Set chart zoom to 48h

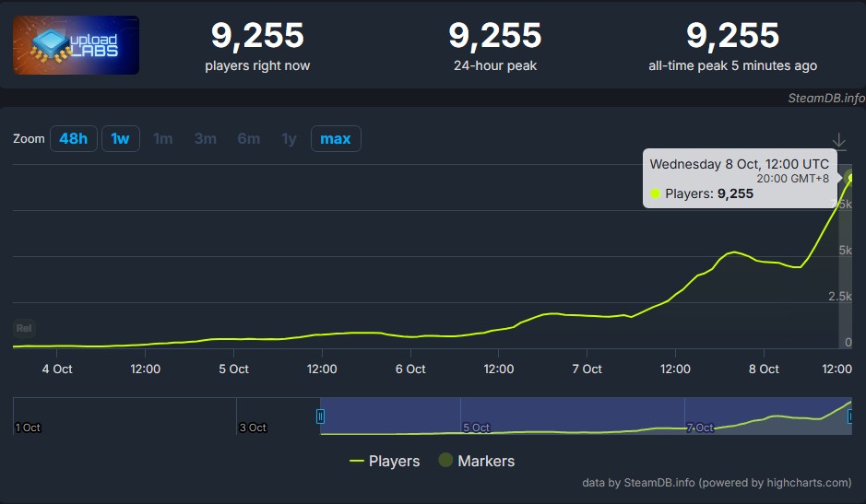[x=73, y=139]
